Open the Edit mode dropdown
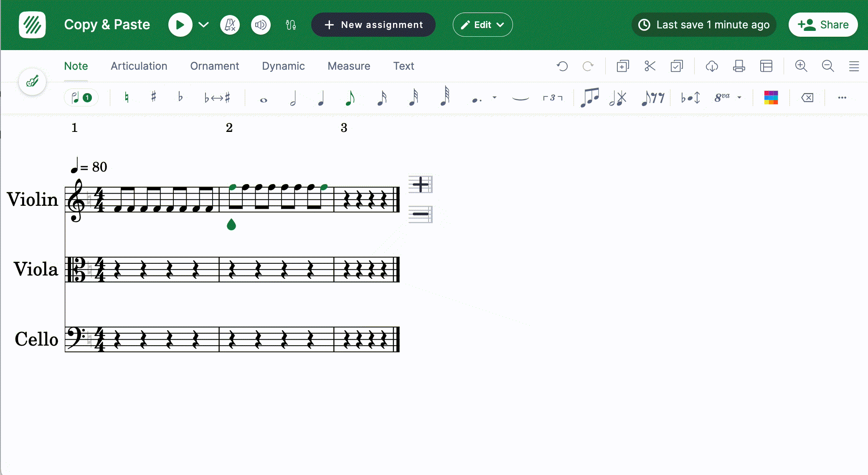 (x=482, y=25)
